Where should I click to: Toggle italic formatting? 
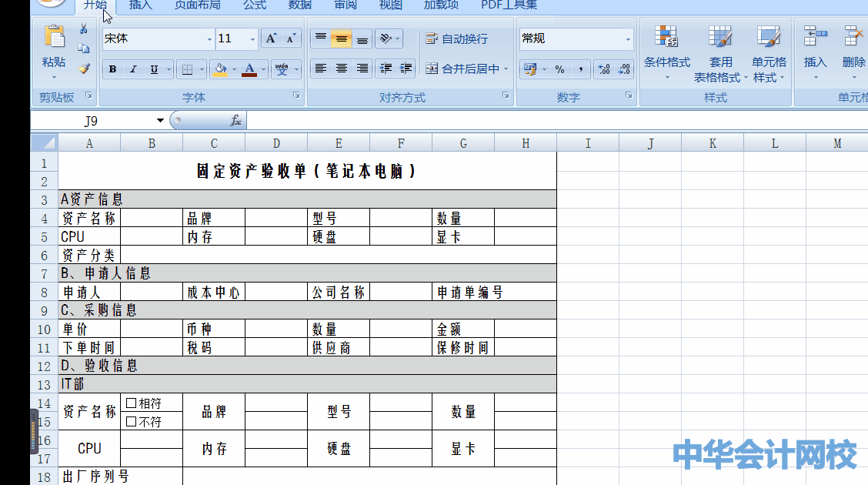133,69
